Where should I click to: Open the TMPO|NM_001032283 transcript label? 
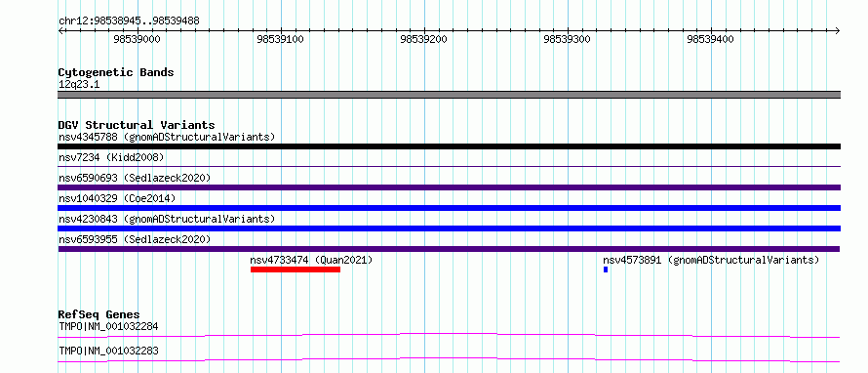coord(108,351)
